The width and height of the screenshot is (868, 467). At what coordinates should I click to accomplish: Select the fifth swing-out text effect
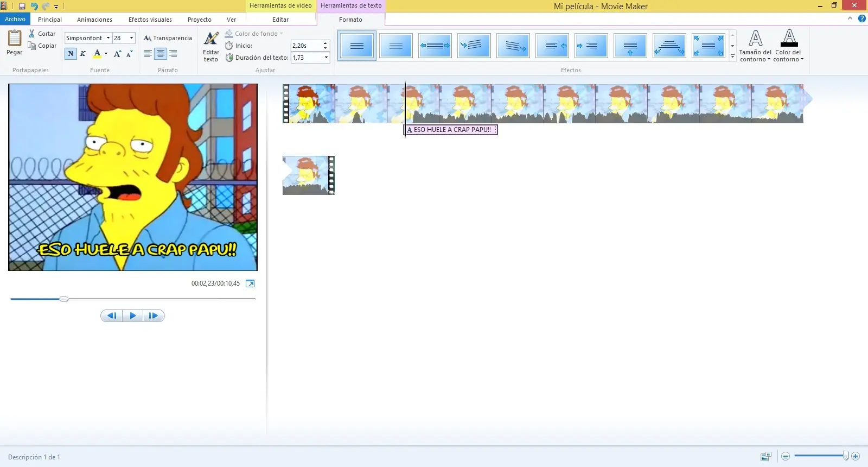[x=513, y=46]
